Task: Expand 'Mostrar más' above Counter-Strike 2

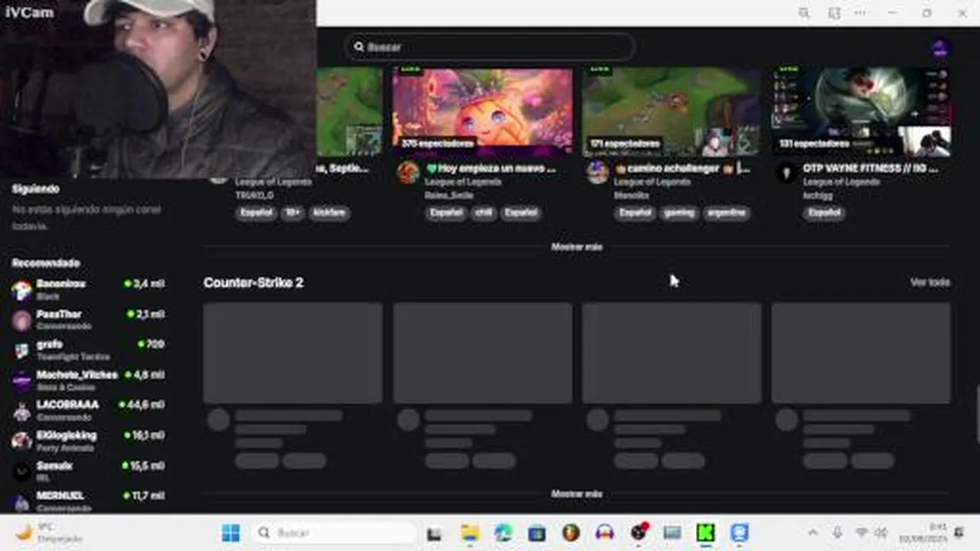Action: tap(577, 247)
